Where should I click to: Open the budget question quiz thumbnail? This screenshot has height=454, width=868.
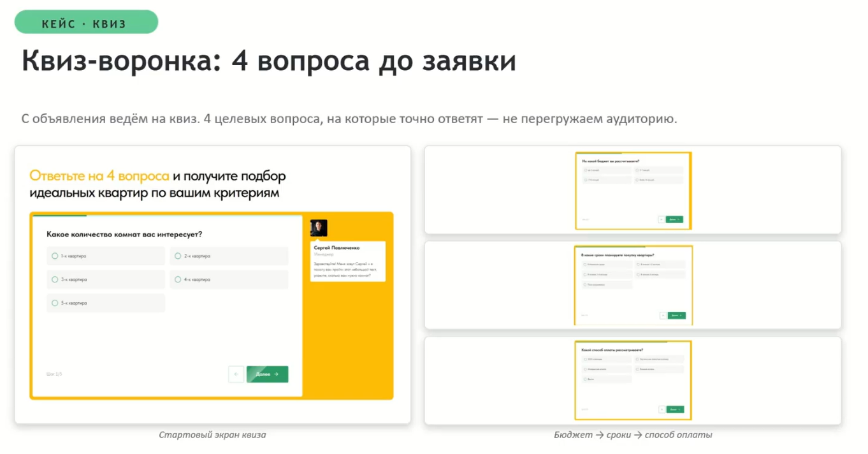(633, 190)
